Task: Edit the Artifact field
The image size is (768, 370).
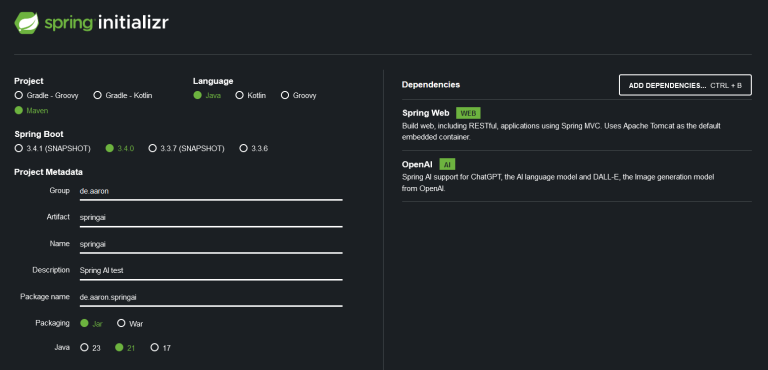Action: click(211, 218)
